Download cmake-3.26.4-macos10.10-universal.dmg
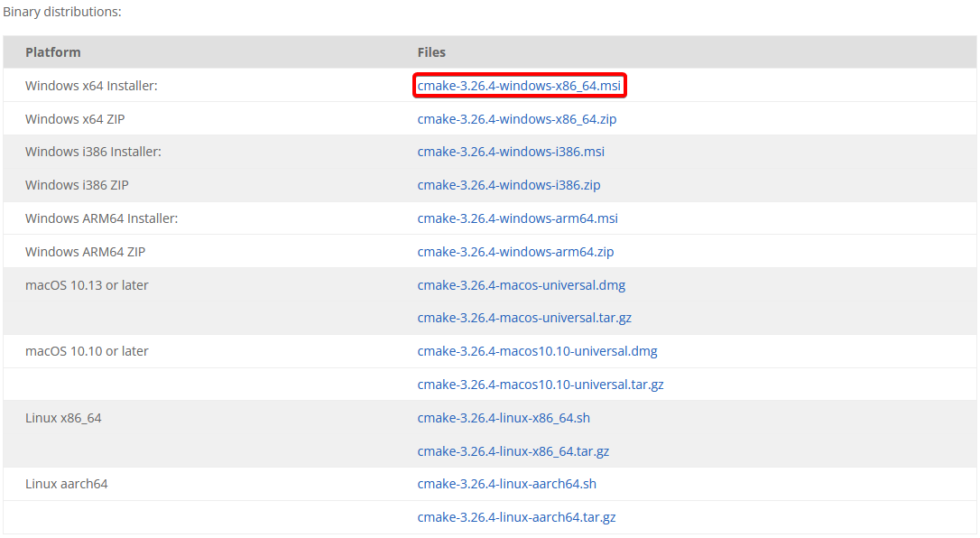This screenshot has height=538, width=980. click(538, 351)
